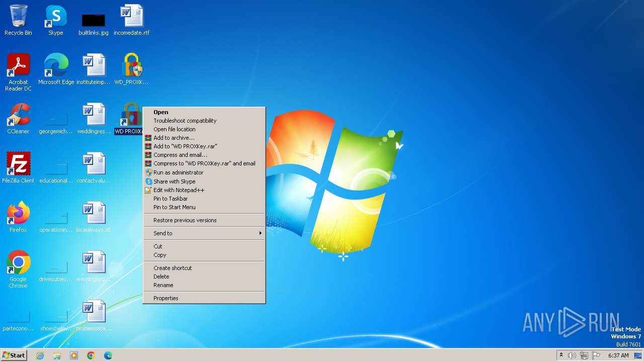Open the Windows Start menu
This screenshot has width=644, height=362.
tap(14, 355)
